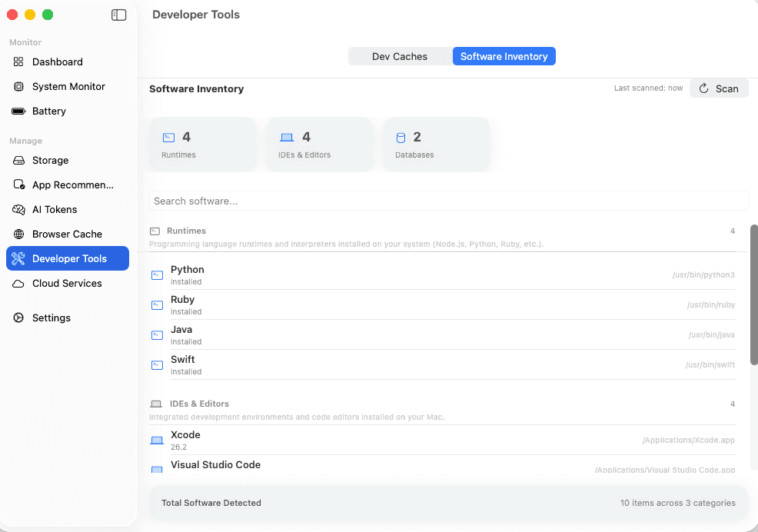Click the Search software input field
Image resolution: width=758 pixels, height=532 pixels.
[448, 201]
